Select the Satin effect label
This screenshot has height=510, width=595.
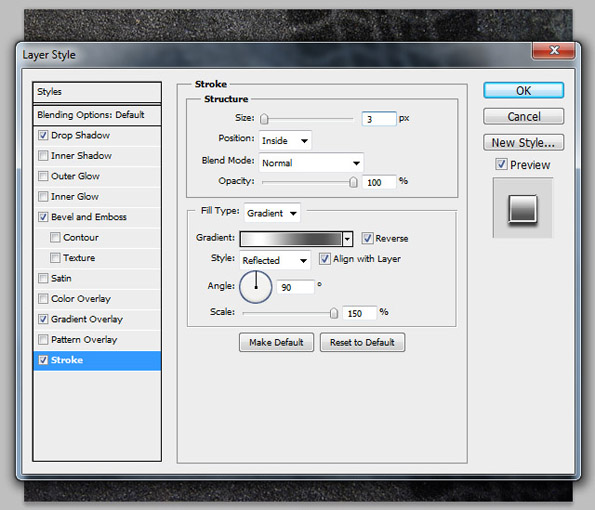(x=61, y=278)
